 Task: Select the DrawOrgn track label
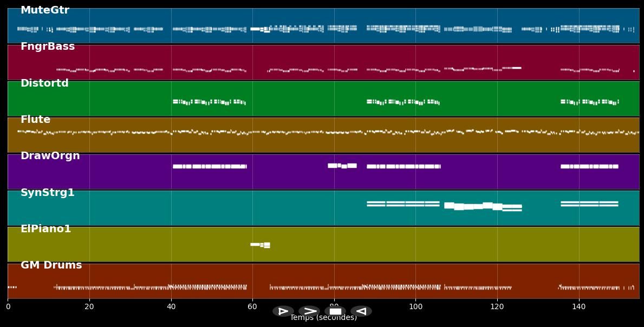point(50,156)
